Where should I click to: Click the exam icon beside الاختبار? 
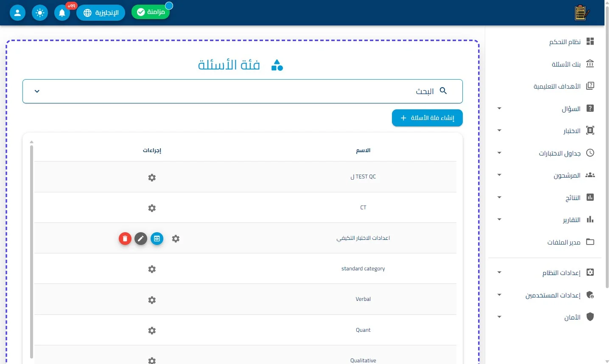pos(590,130)
